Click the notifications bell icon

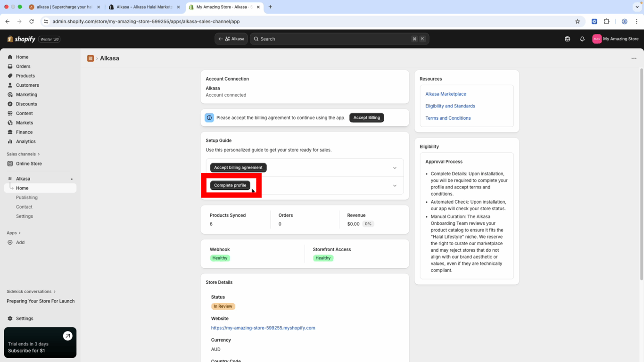coord(582,39)
